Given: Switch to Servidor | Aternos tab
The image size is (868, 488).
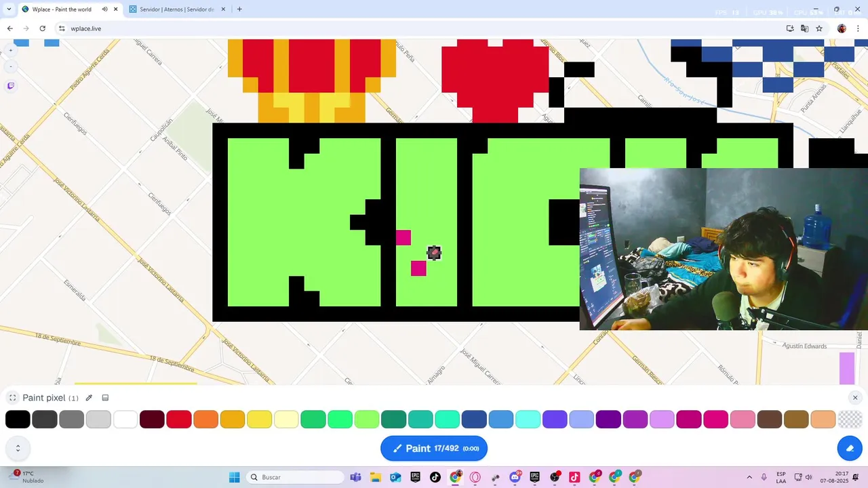Looking at the screenshot, I should (178, 9).
